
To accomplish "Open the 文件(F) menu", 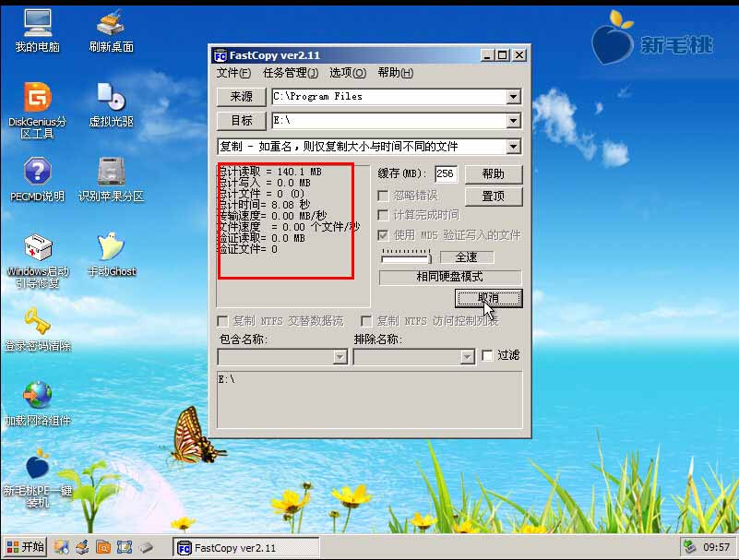I will [232, 73].
